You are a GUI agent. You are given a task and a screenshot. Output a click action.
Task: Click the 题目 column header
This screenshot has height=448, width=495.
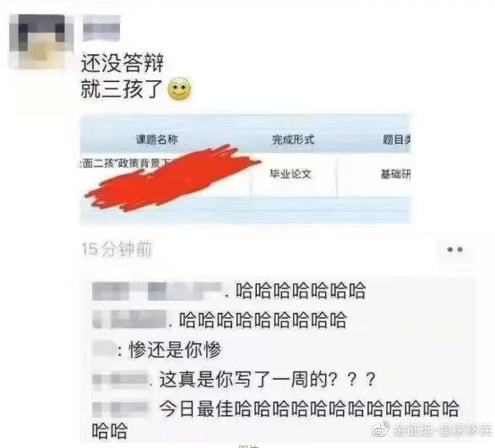coord(397,139)
